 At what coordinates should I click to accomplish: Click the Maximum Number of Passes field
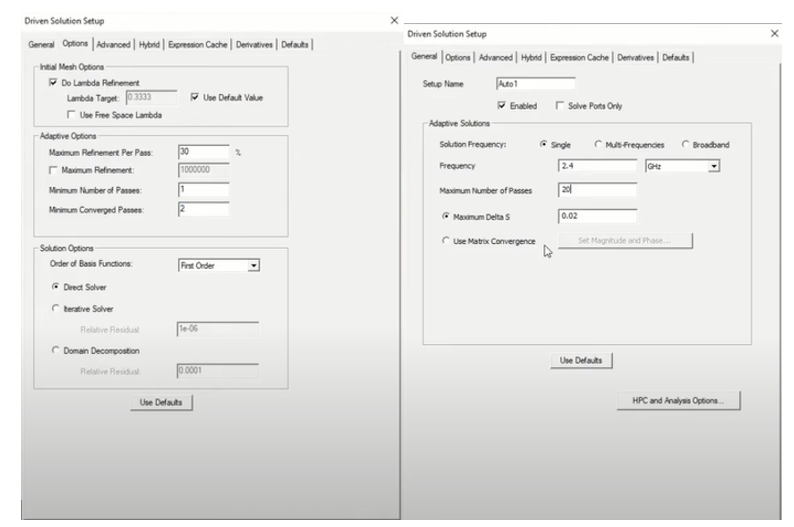point(597,190)
